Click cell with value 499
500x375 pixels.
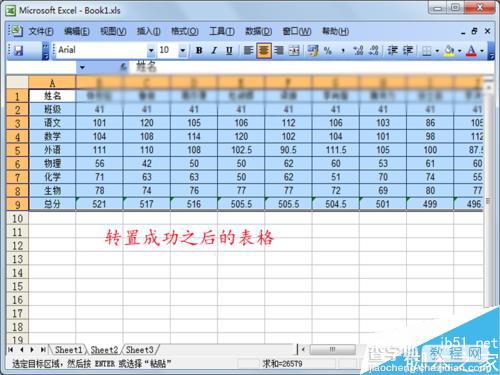pyautogui.click(x=430, y=204)
